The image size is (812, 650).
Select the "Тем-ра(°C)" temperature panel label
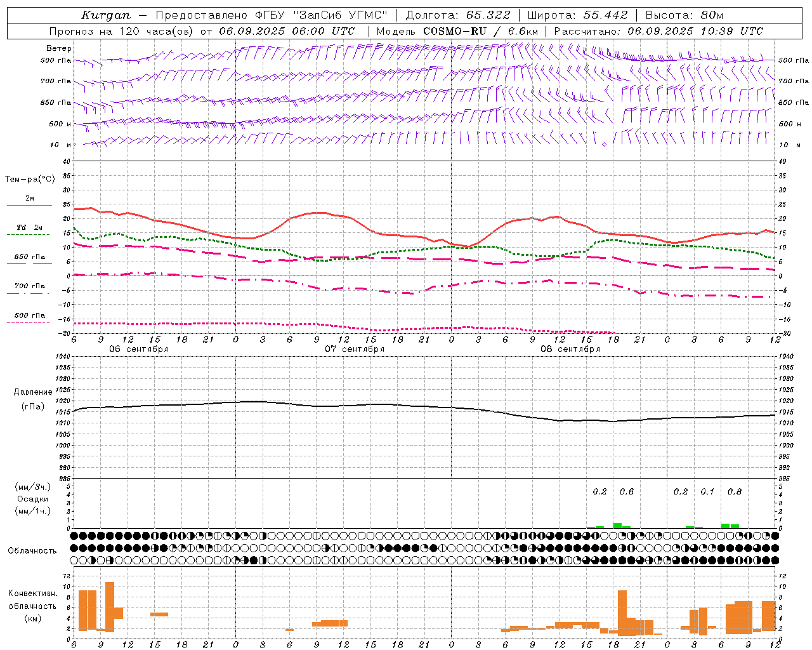click(30, 180)
